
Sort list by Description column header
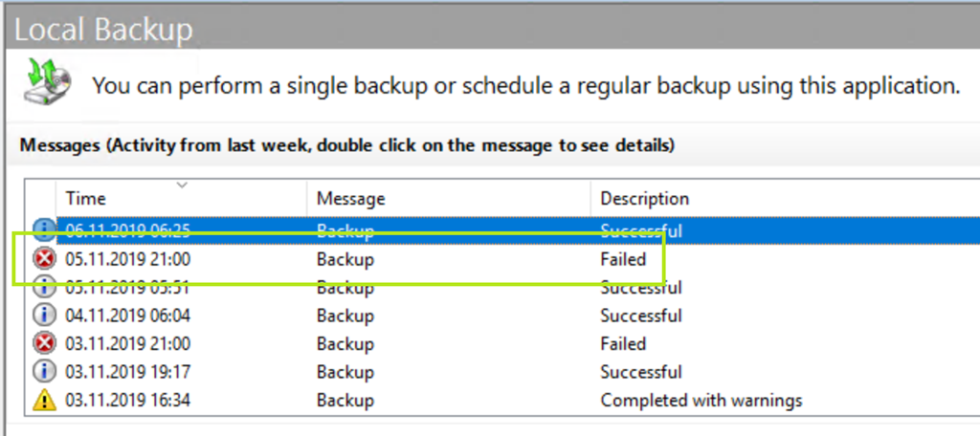coord(644,199)
